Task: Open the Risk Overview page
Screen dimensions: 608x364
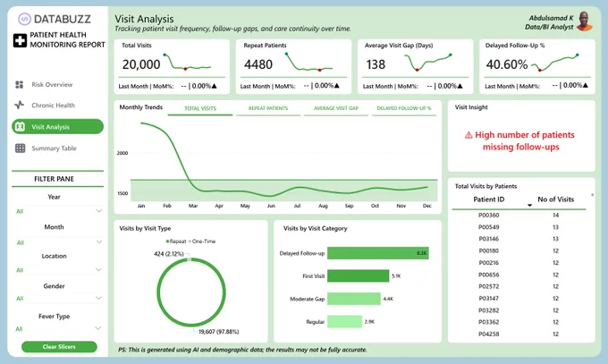Action: tap(52, 85)
